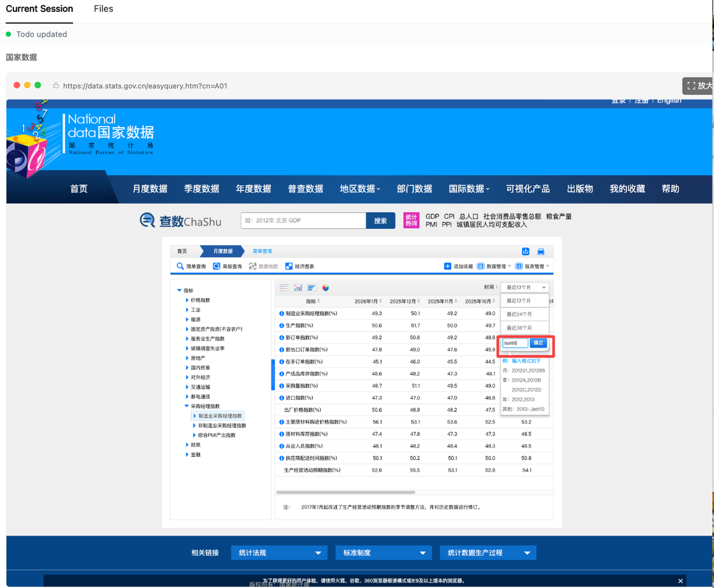Select 最近36个月 time option
Screen dimensions: 714x588
tap(525, 327)
